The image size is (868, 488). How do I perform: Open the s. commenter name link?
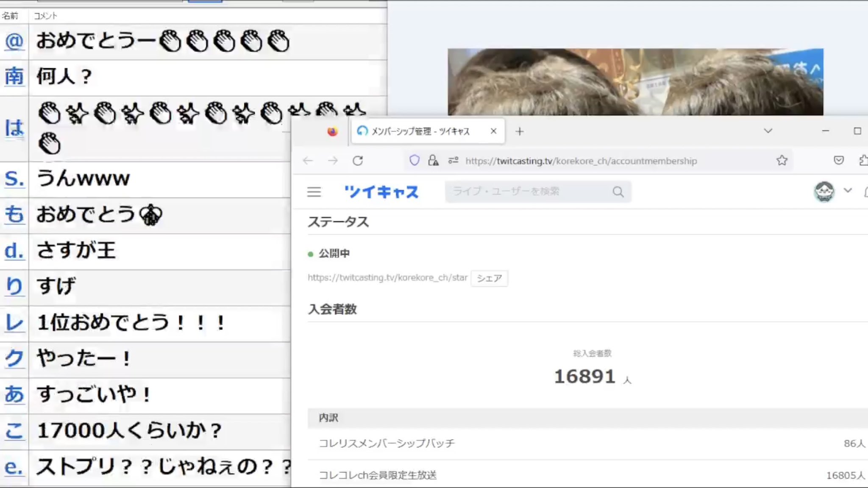[x=14, y=178]
